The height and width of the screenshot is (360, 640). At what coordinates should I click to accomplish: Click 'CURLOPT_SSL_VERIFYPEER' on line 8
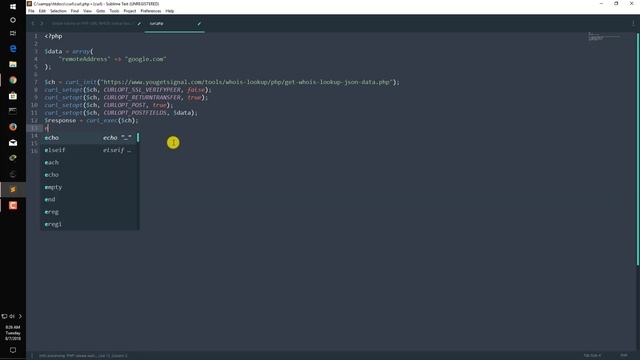142,90
